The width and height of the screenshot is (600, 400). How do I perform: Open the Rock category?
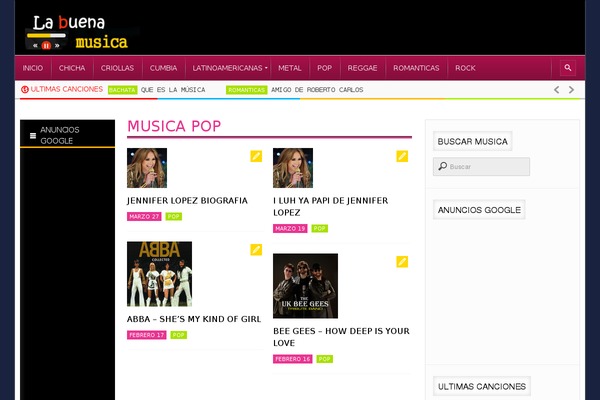465,68
